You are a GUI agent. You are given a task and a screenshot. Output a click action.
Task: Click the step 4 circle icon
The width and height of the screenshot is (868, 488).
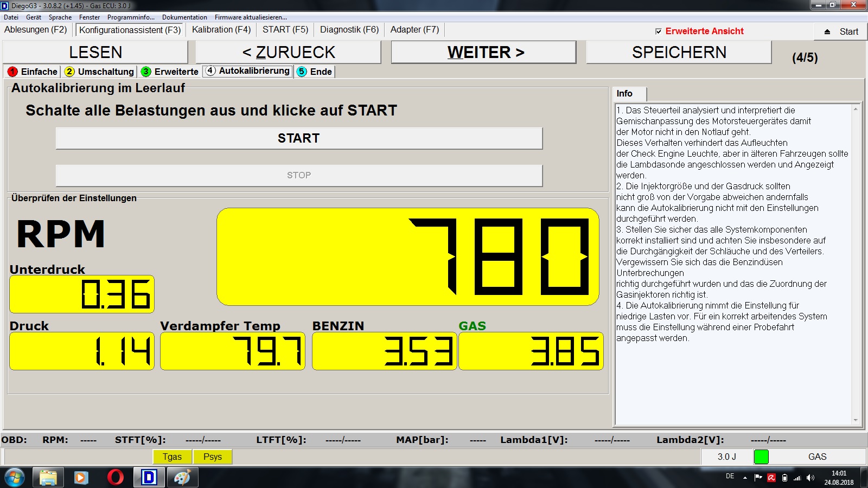(x=210, y=71)
